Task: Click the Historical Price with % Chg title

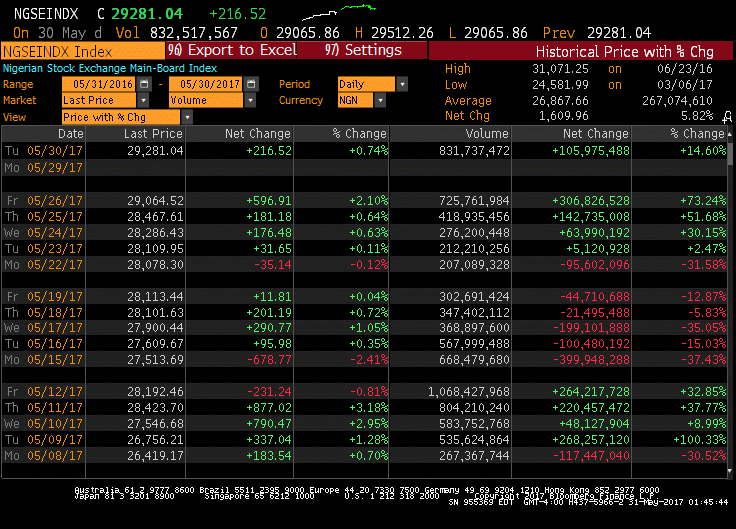Action: [x=624, y=51]
